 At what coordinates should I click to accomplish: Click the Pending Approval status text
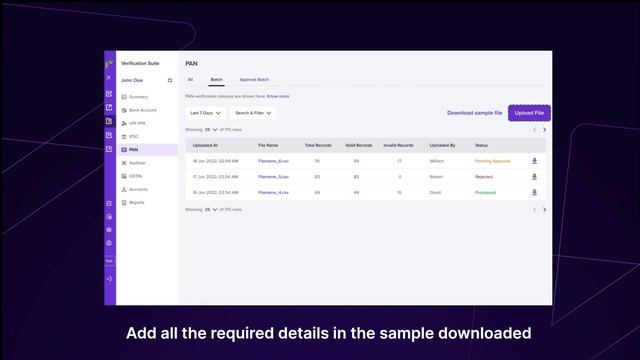493,161
